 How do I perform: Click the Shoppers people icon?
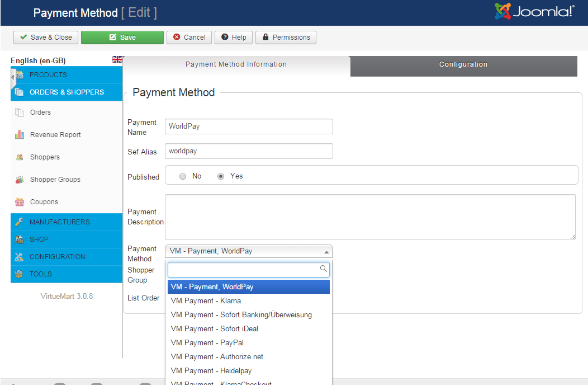[20, 157]
